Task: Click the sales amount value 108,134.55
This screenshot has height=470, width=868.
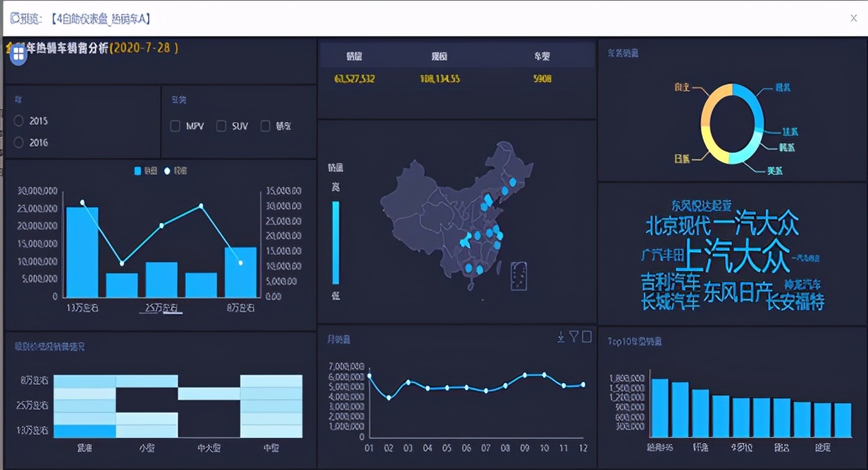Action: pos(439,78)
